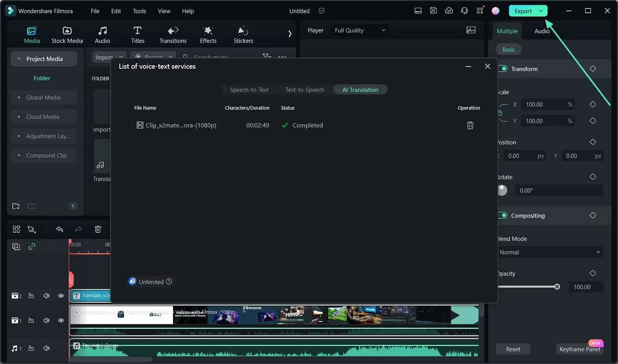Image resolution: width=618 pixels, height=364 pixels.
Task: Lock audio track 1
Action: point(31,348)
